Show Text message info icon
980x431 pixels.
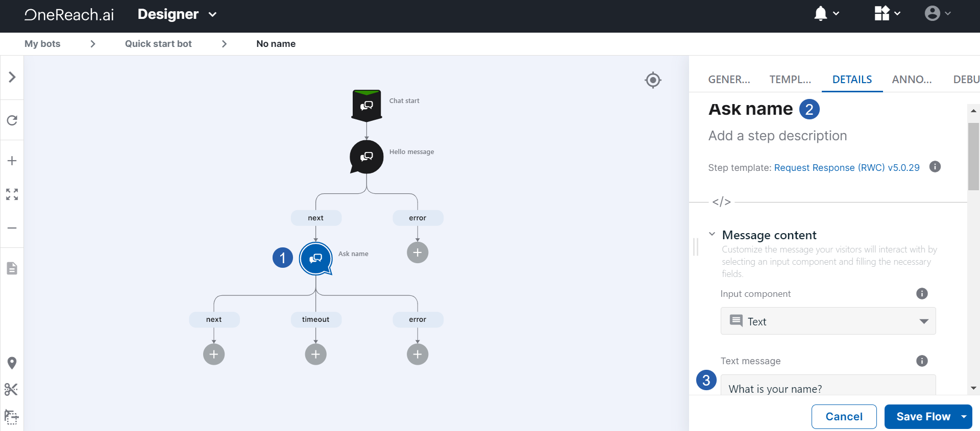pyautogui.click(x=922, y=361)
